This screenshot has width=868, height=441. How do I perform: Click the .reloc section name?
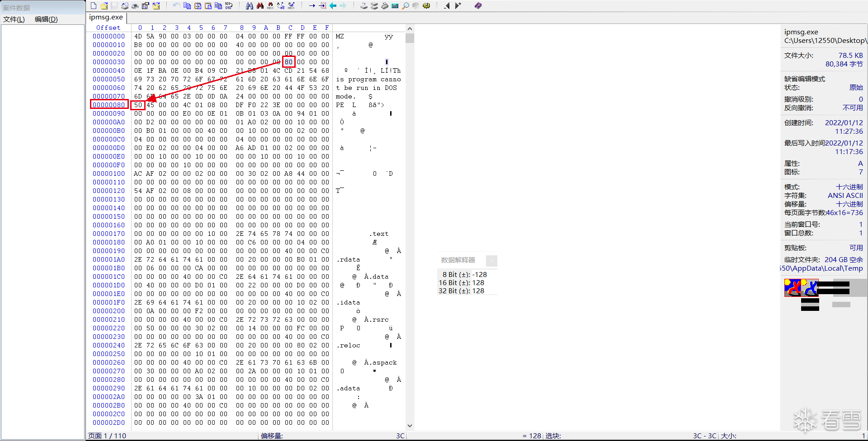348,345
